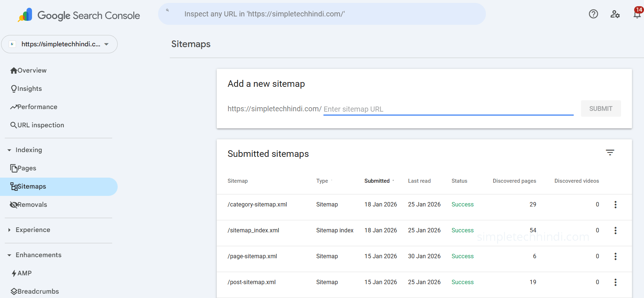Click the Sitemap index type cell

click(335, 231)
